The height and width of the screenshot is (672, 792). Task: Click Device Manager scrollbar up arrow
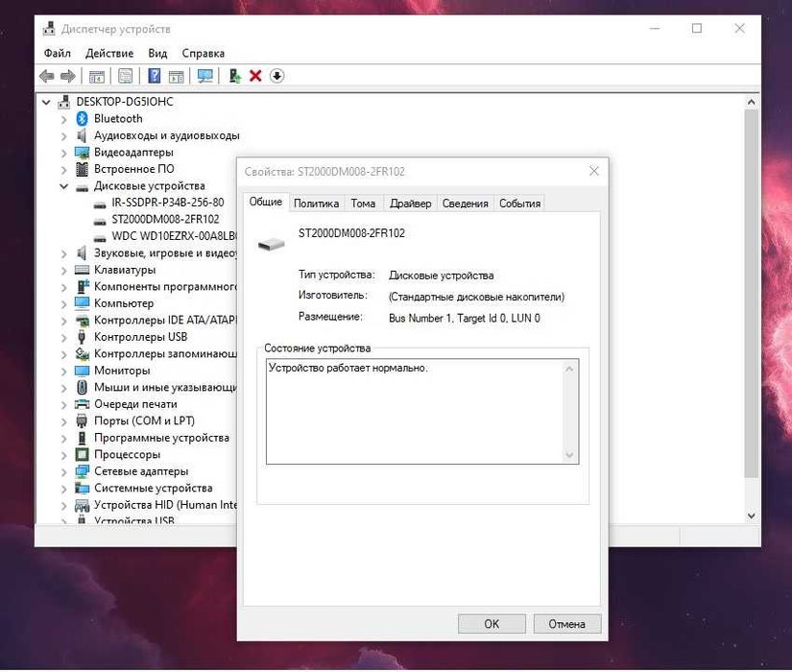pyautogui.click(x=751, y=102)
